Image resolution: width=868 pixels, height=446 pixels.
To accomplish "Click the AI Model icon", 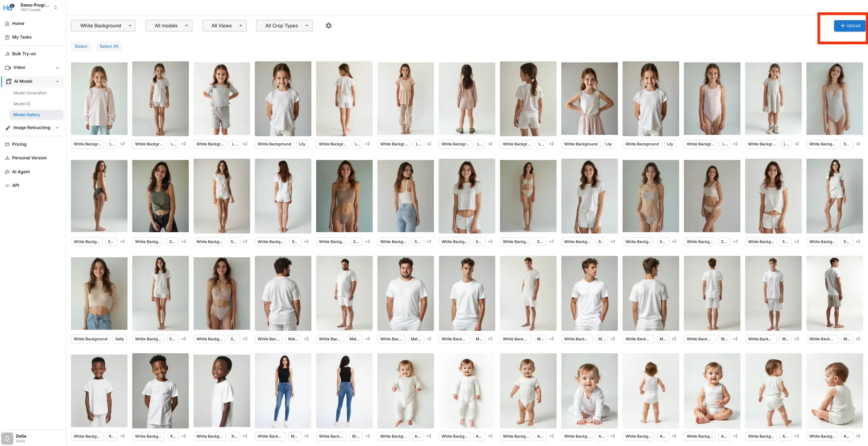I will (x=8, y=82).
